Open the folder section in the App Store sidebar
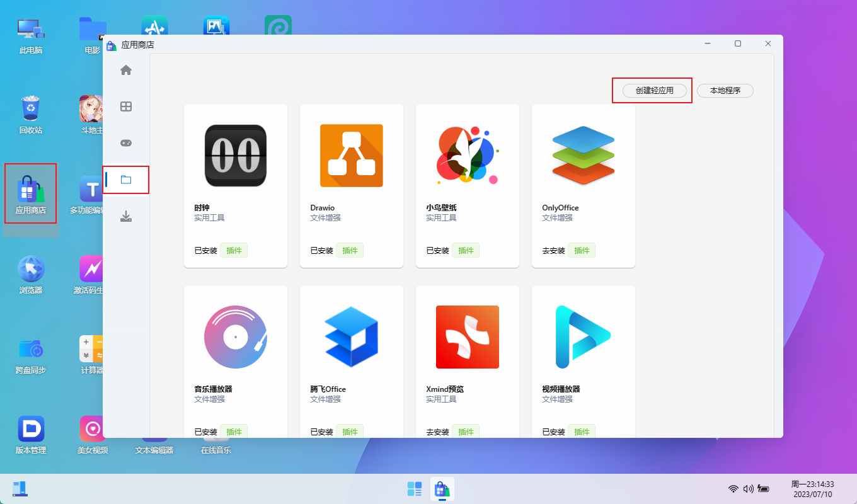 (125, 180)
